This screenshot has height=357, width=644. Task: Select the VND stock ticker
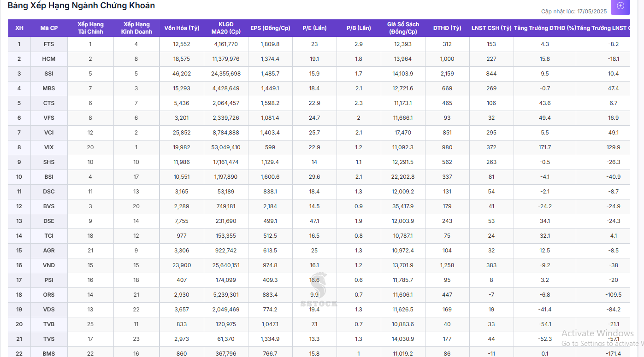click(49, 265)
